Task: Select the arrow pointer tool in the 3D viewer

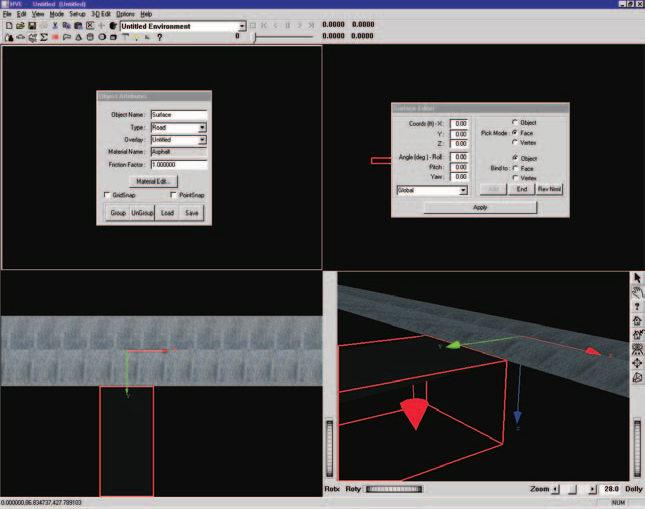Action: pos(637,278)
